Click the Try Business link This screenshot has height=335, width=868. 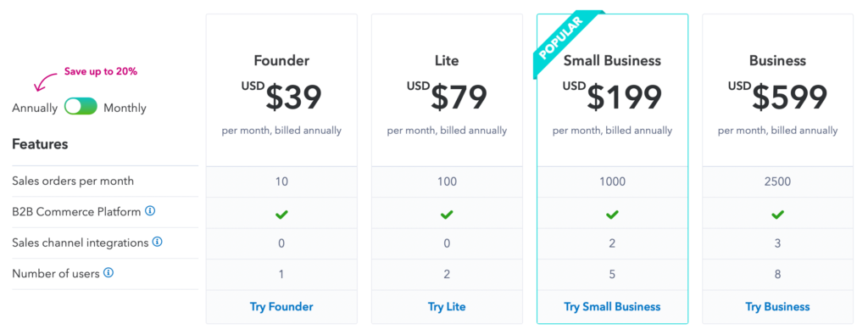click(778, 307)
